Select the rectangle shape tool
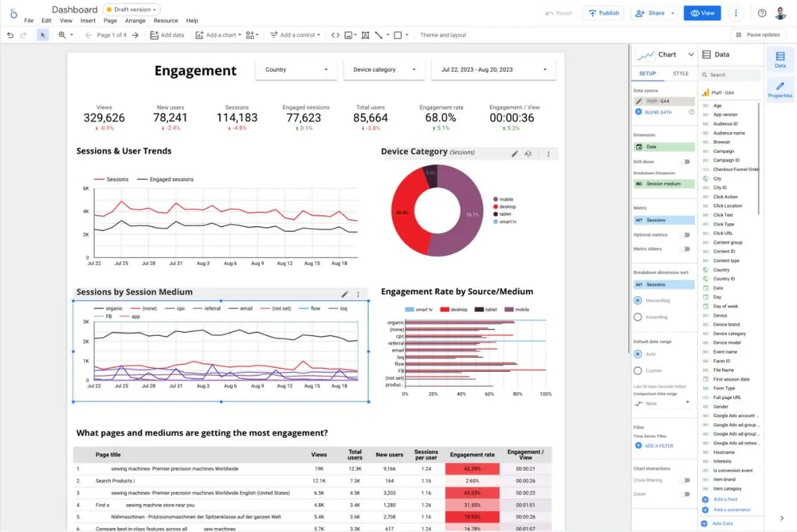This screenshot has width=797, height=532. coord(398,35)
